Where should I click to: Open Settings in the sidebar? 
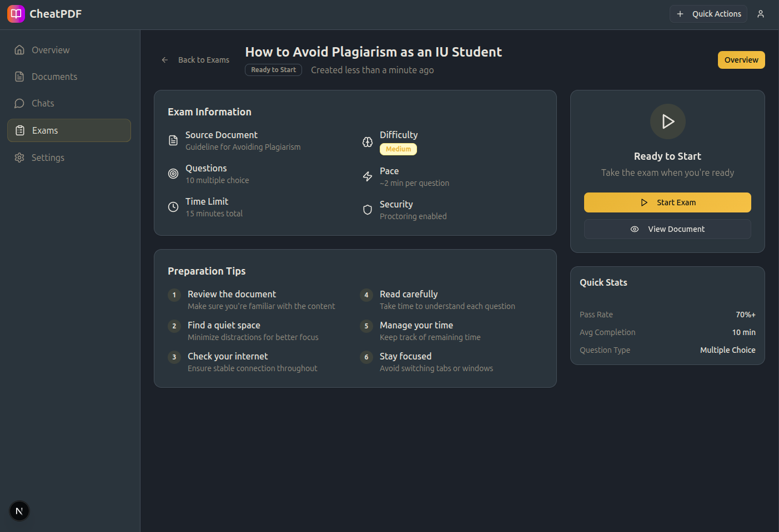69,158
